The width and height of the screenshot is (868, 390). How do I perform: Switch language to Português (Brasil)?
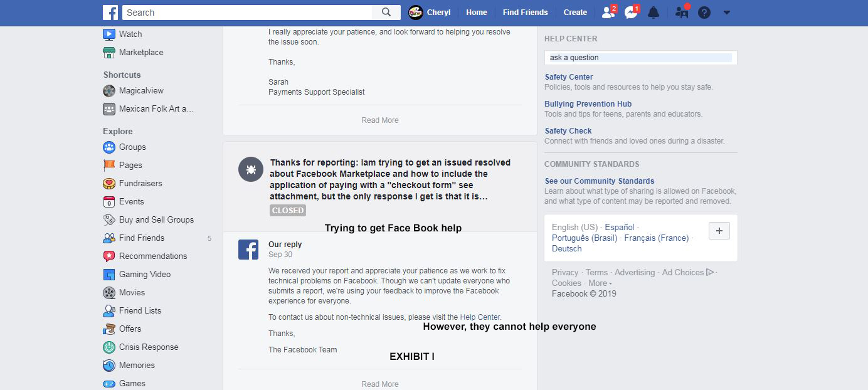point(585,238)
